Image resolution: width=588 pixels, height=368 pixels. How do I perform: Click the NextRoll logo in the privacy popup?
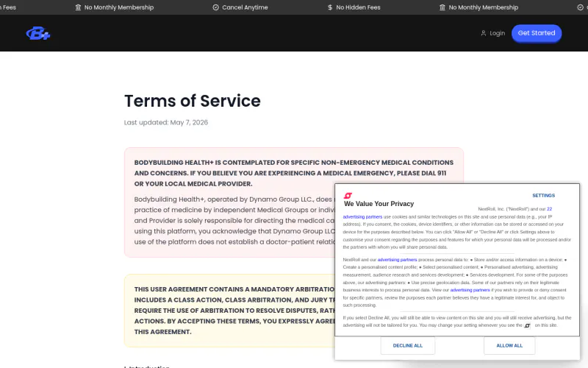(x=348, y=195)
